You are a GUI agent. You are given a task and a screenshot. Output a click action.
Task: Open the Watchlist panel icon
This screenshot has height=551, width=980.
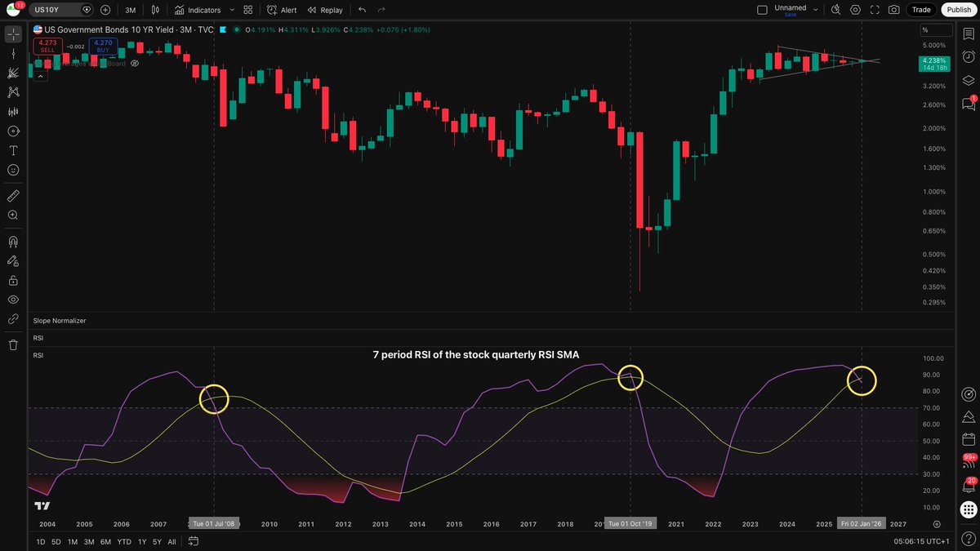(x=969, y=34)
